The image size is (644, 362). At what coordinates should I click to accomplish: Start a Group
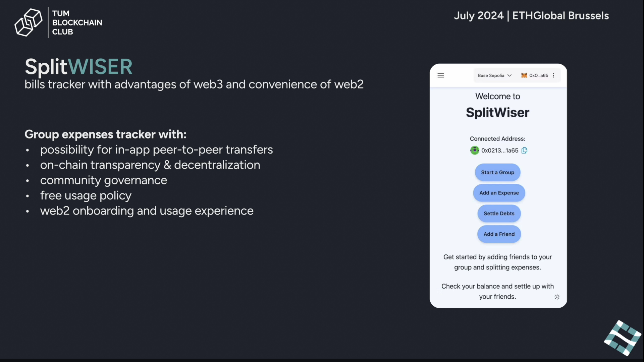pos(497,172)
